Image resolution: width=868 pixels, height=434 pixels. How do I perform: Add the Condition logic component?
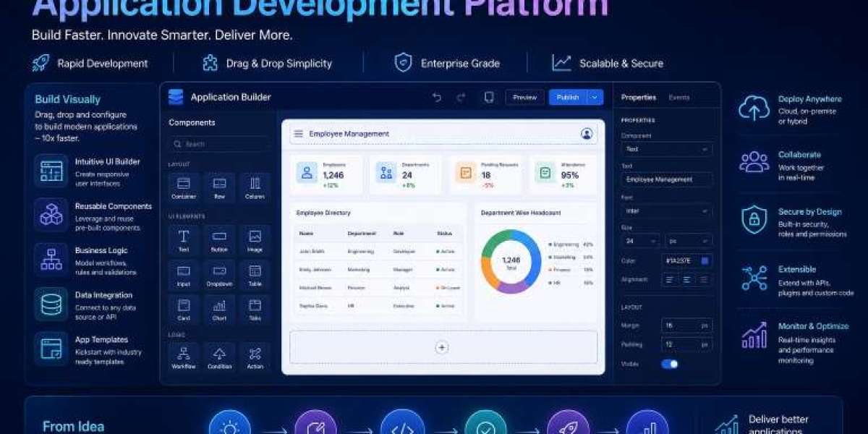coord(219,357)
